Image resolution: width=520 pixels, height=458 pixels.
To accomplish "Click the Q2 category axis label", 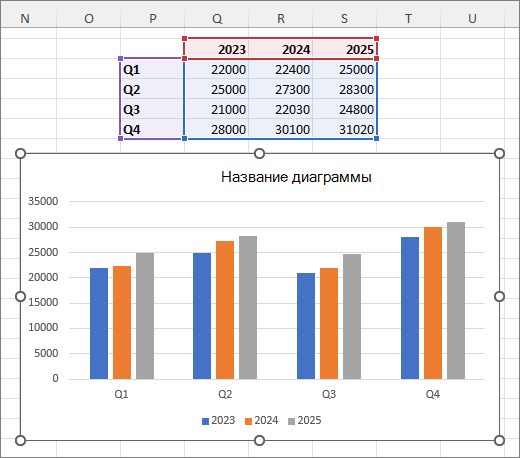I will (x=225, y=394).
